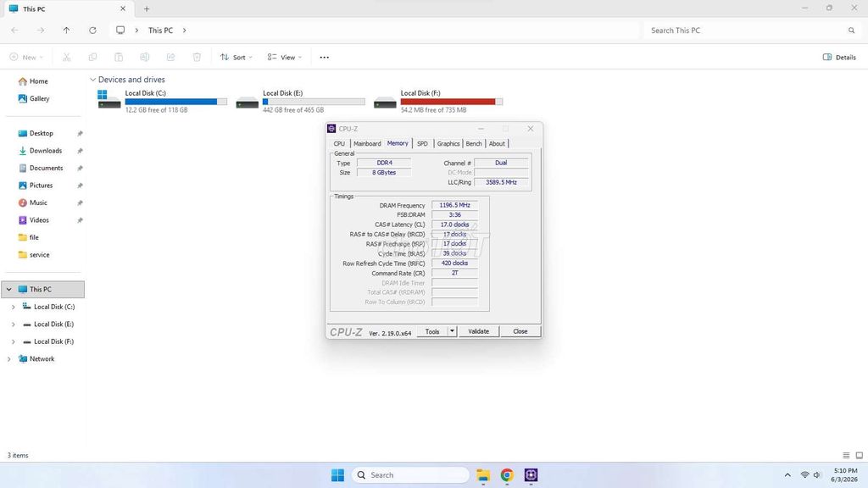Switch to the Graphics tab in CPU-Z
Image resolution: width=868 pixels, height=488 pixels.
click(x=448, y=143)
